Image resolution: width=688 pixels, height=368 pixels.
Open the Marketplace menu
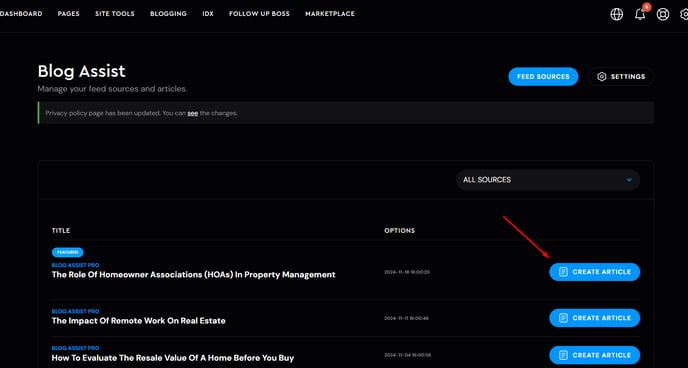[x=330, y=14]
